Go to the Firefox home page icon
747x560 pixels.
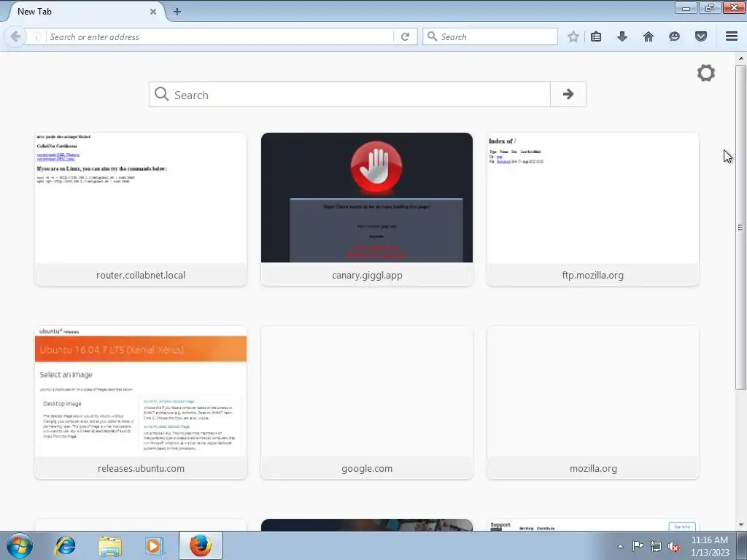tap(649, 36)
